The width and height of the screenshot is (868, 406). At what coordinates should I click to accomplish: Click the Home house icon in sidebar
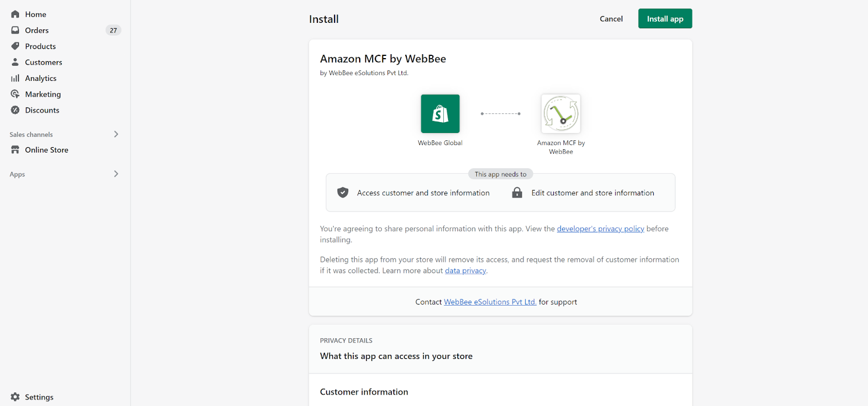click(15, 14)
